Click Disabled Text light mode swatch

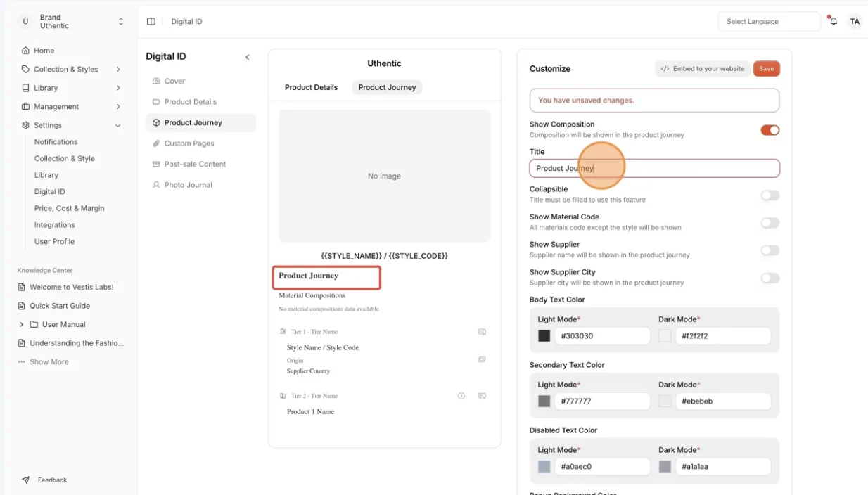(544, 467)
